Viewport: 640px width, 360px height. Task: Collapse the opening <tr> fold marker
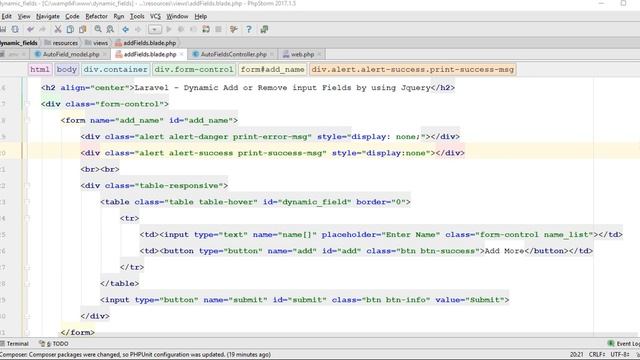[x=27, y=218]
